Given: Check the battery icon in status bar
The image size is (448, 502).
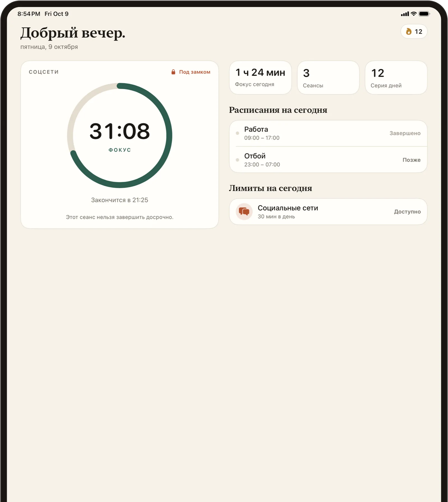Looking at the screenshot, I should [424, 14].
